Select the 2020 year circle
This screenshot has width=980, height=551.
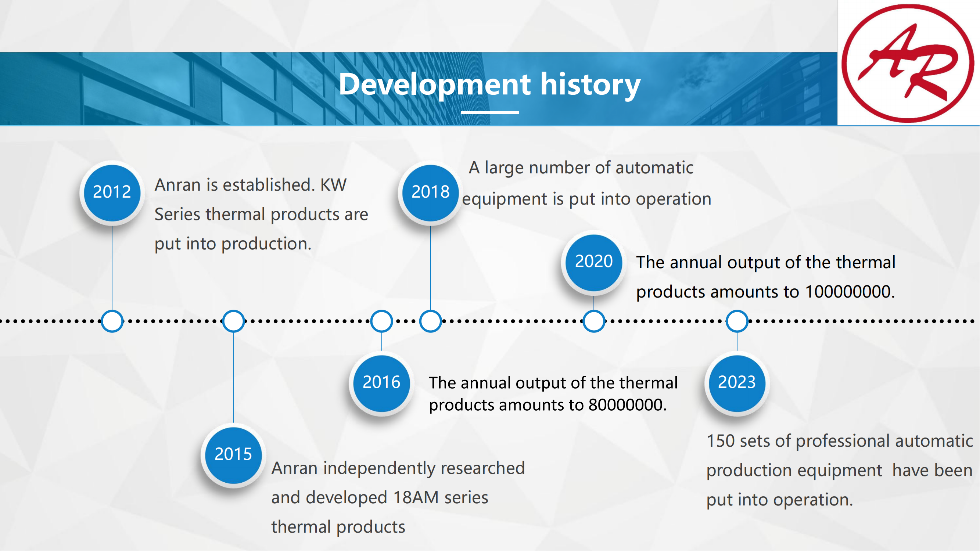[x=593, y=262]
